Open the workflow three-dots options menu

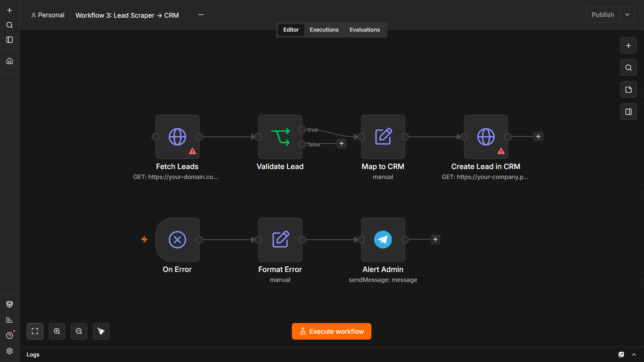point(201,15)
